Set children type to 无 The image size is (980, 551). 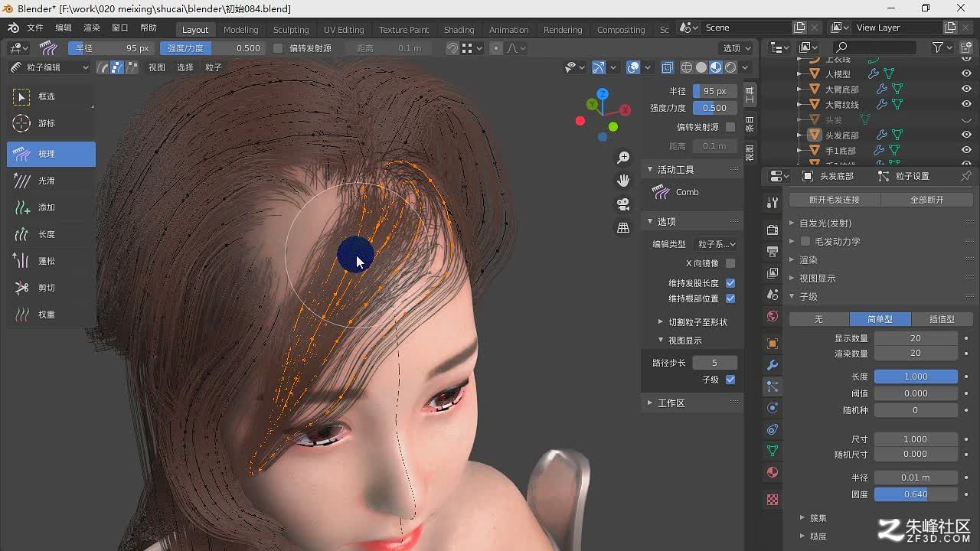[818, 319]
